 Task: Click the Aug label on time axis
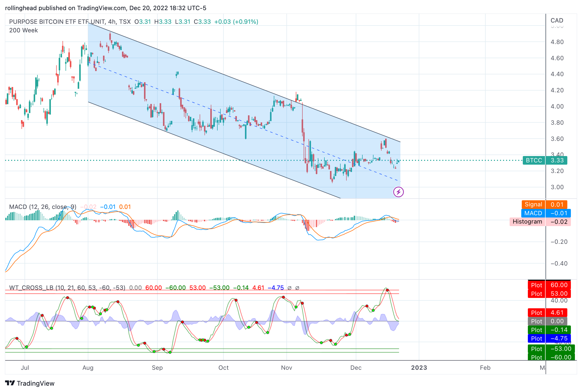[88, 368]
